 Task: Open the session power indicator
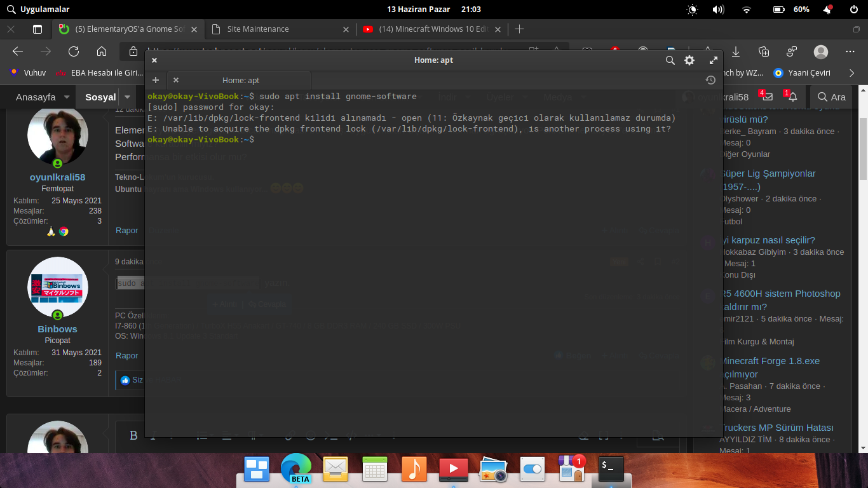tap(855, 10)
